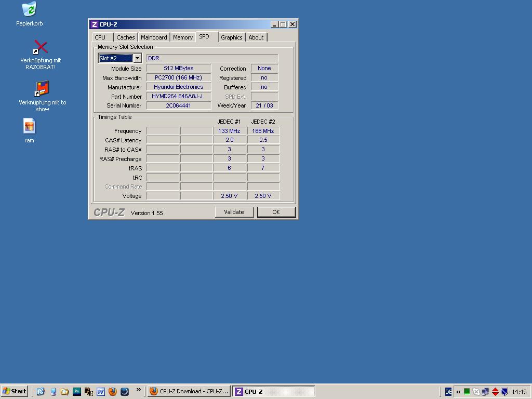This screenshot has height=399, width=532.
Task: Expand quick launch overflow chevron
Action: (138, 390)
